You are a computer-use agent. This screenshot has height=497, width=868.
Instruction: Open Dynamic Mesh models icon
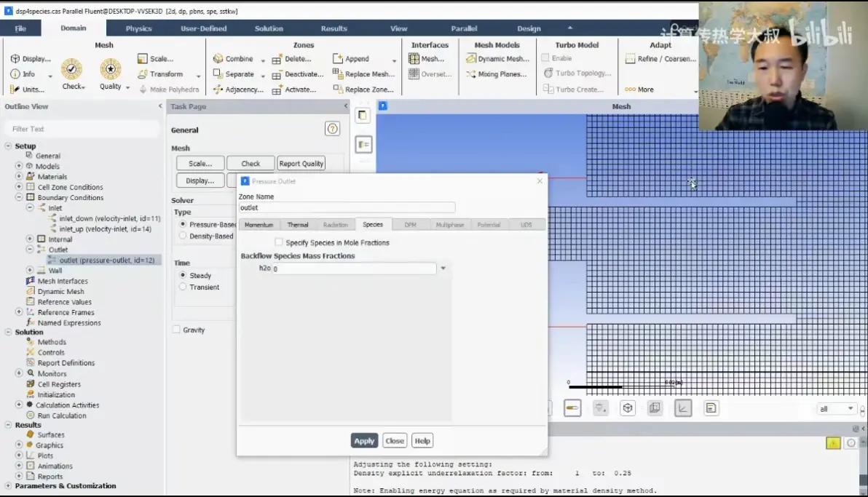tap(470, 58)
